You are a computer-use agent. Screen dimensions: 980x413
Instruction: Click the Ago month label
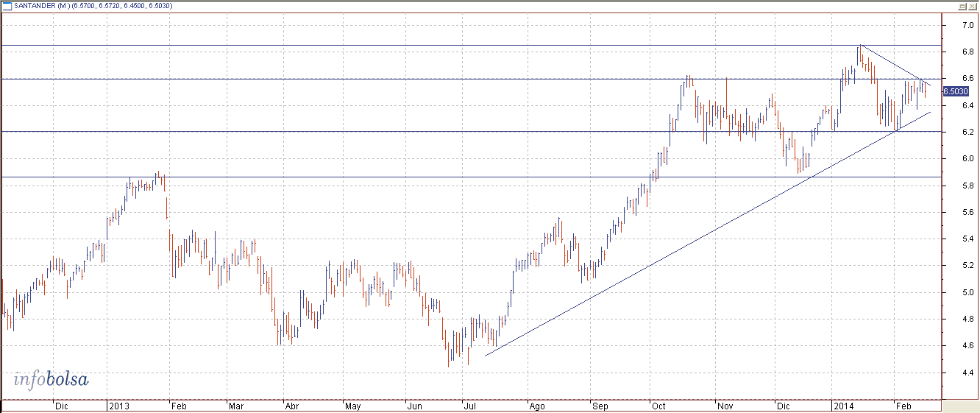pyautogui.click(x=537, y=406)
